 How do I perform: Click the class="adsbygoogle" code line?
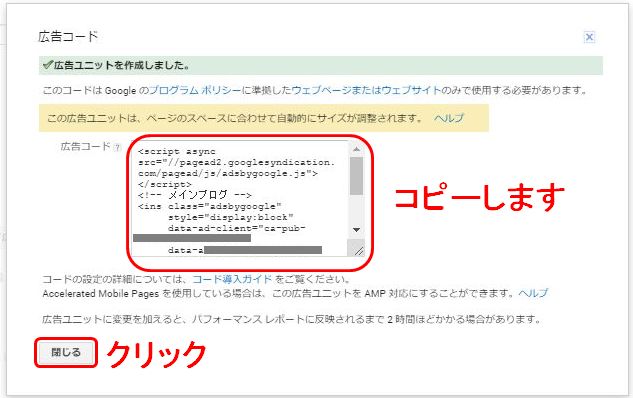pyautogui.click(x=210, y=206)
